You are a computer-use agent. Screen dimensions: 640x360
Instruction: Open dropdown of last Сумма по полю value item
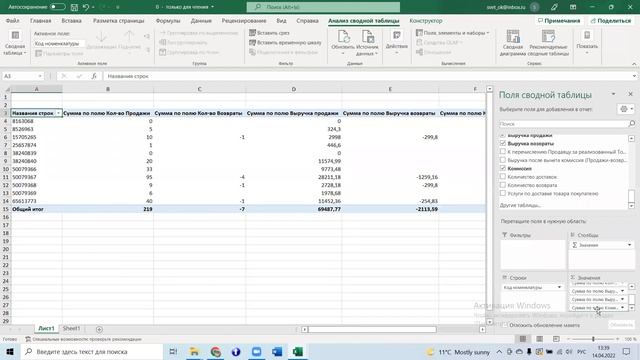pos(622,307)
